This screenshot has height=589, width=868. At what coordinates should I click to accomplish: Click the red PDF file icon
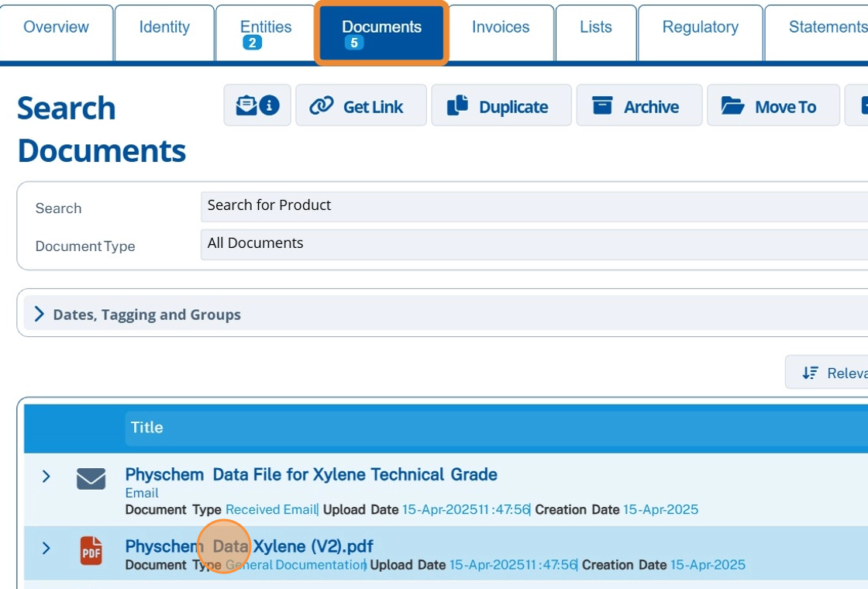pyautogui.click(x=91, y=551)
